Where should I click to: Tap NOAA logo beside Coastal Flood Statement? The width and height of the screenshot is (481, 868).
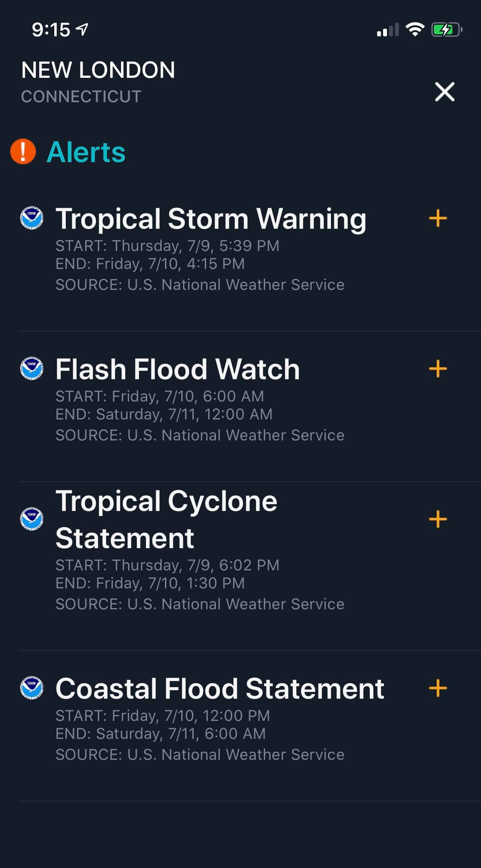pos(32,688)
